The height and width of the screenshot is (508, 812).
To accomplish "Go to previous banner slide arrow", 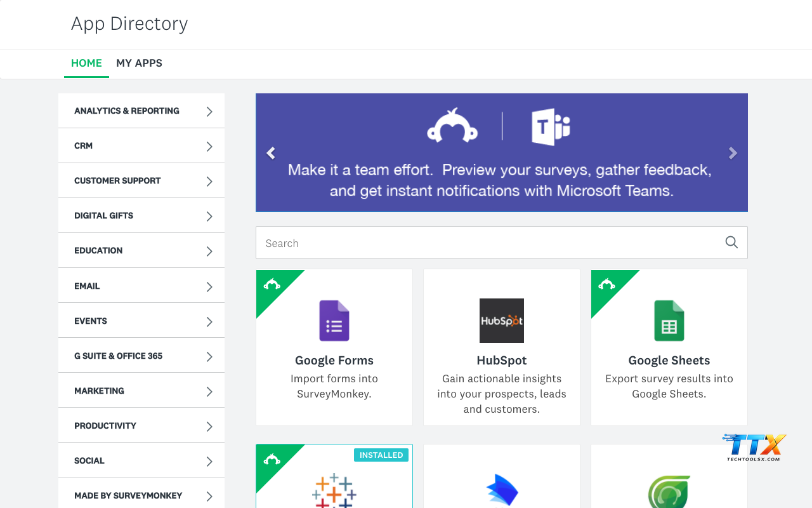I will click(x=271, y=153).
